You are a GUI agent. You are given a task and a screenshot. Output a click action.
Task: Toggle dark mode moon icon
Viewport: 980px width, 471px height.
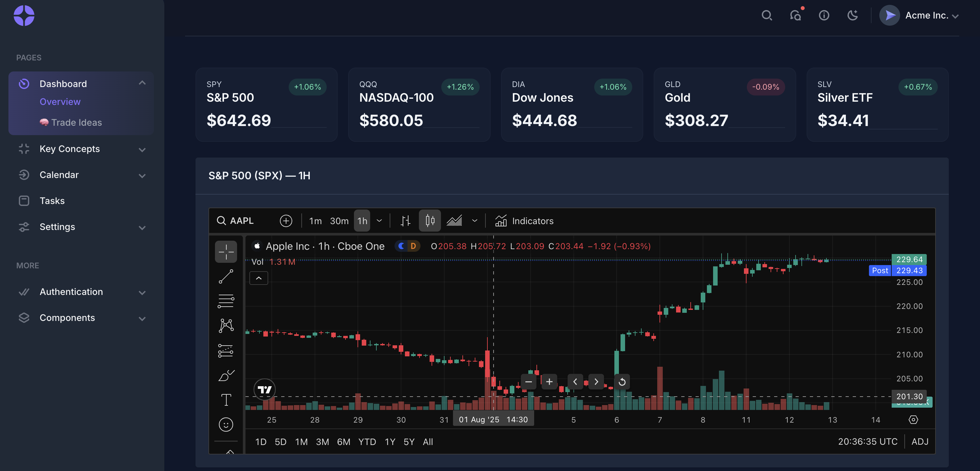pos(853,16)
